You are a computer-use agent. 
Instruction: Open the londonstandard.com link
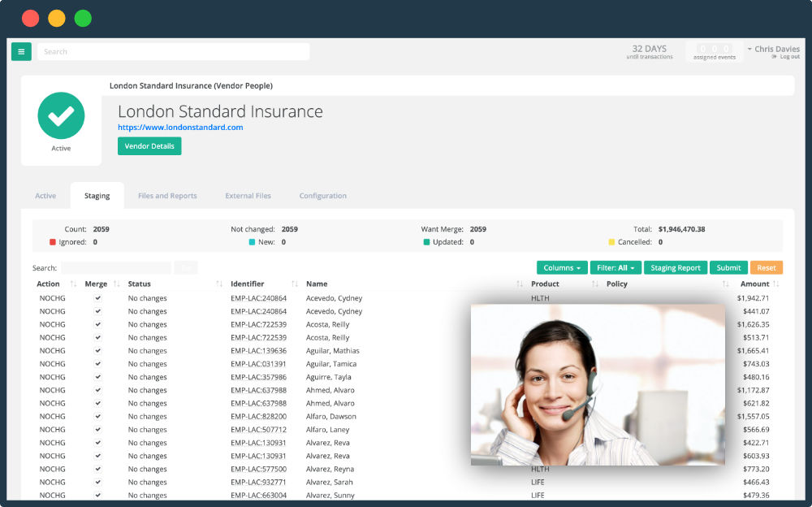tap(180, 128)
